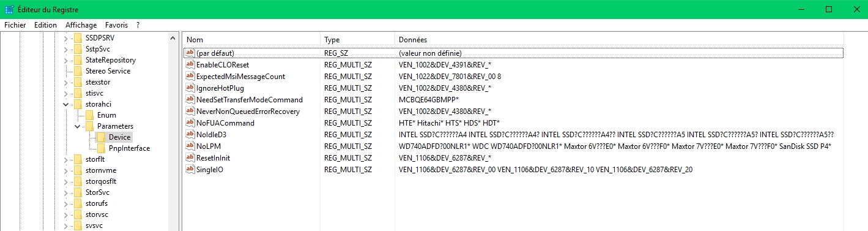Select the PnpInterface folder icon
Image resolution: width=868 pixels, height=231 pixels.
pyautogui.click(x=101, y=148)
